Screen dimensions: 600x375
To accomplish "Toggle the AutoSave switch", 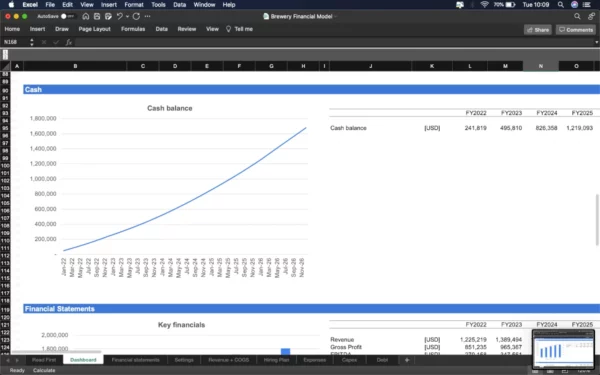I will coord(68,16).
